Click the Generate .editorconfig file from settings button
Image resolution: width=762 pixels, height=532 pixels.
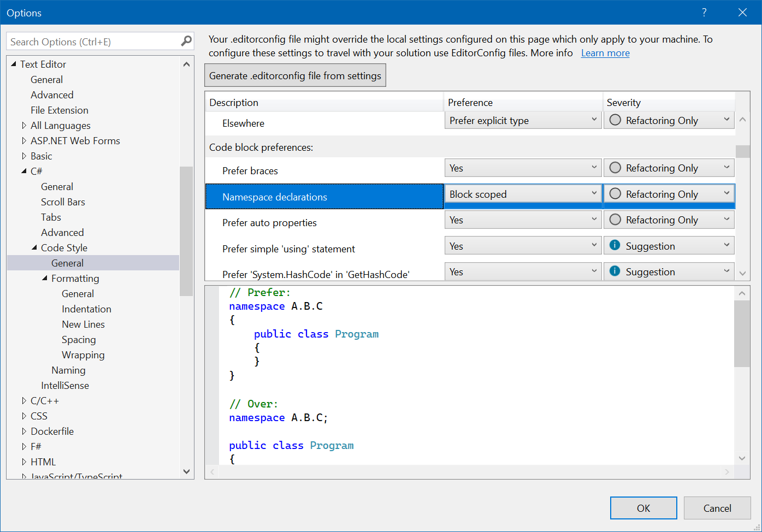point(295,75)
